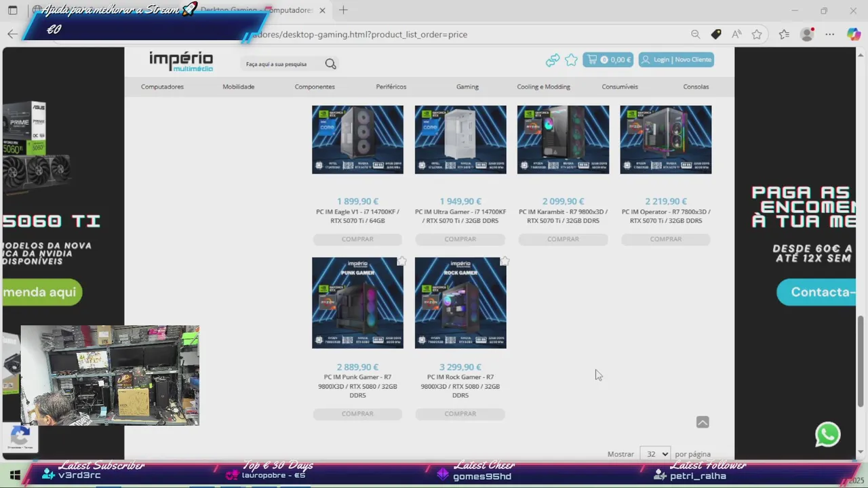The image size is (868, 488).
Task: Click the browser profile avatar
Action: (x=807, y=34)
